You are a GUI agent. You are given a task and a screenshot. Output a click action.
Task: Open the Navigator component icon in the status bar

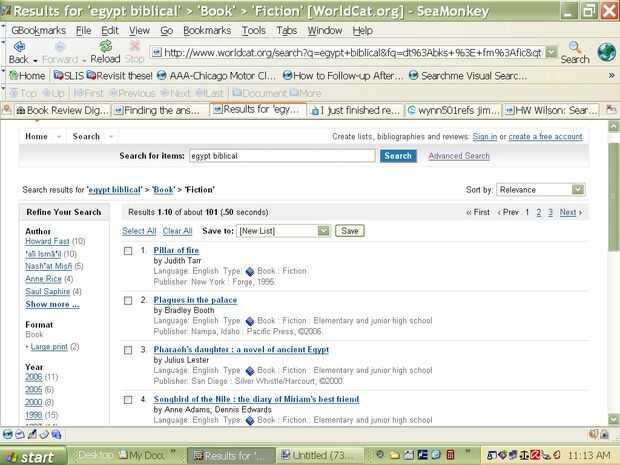click(8, 434)
